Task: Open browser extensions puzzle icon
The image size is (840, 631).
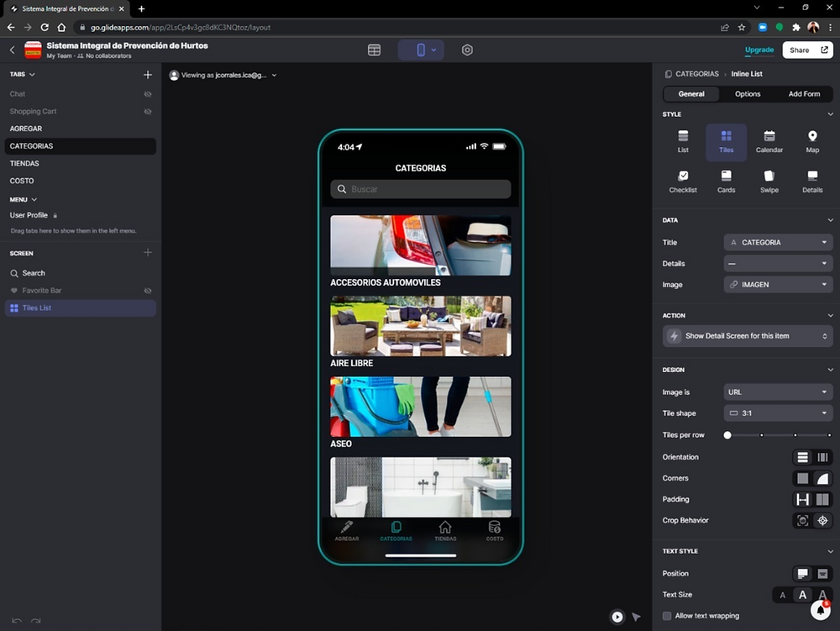Action: [x=796, y=28]
